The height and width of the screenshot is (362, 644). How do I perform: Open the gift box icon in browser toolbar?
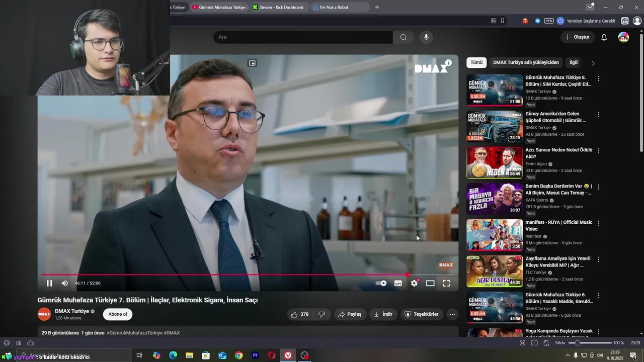pos(625,21)
